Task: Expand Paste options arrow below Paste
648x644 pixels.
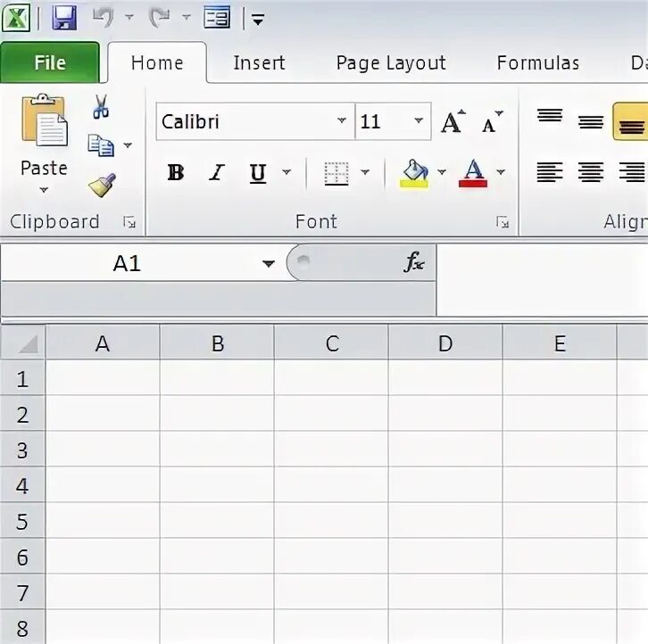Action: point(44,190)
